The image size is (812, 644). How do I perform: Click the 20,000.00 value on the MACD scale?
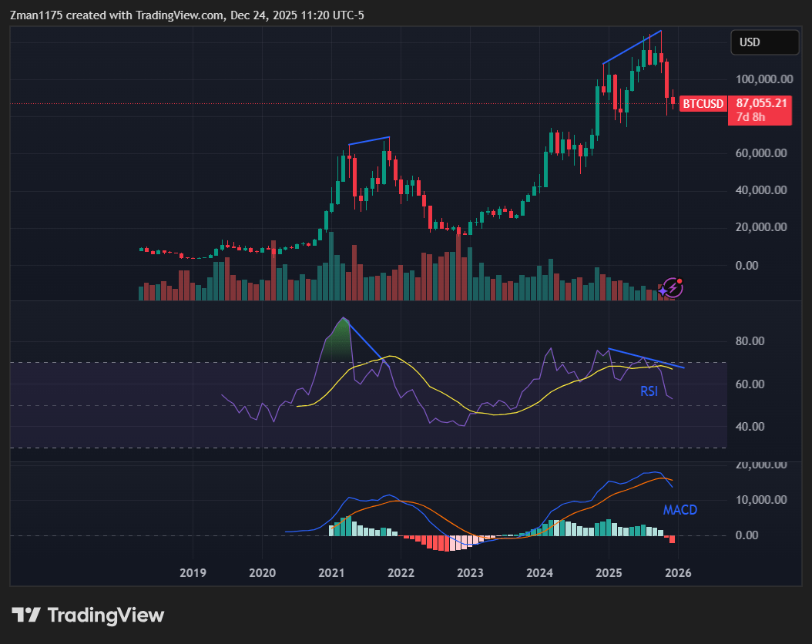[x=760, y=464]
